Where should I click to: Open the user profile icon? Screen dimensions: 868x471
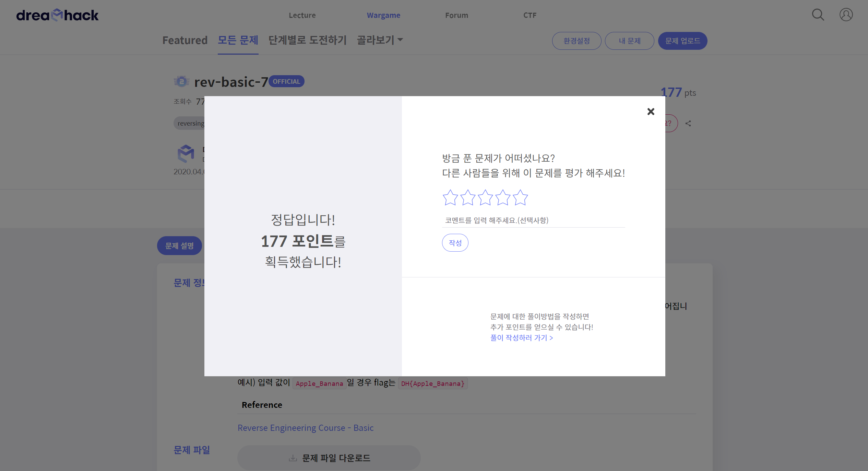tap(846, 15)
